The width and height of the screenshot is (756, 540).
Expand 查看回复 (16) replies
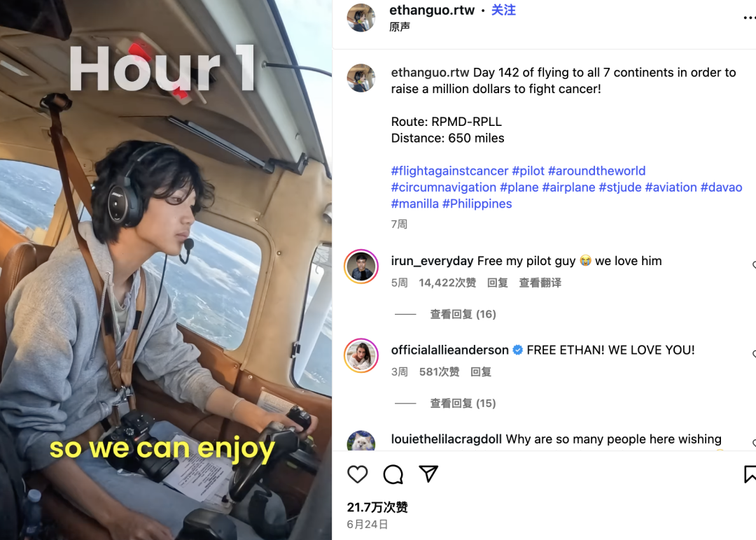(463, 314)
